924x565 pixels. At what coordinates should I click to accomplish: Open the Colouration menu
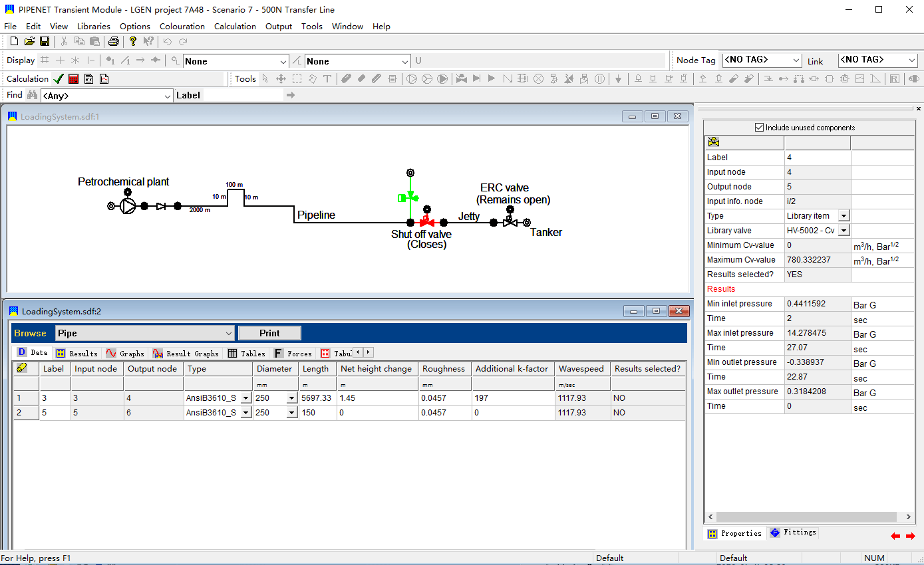[182, 27]
